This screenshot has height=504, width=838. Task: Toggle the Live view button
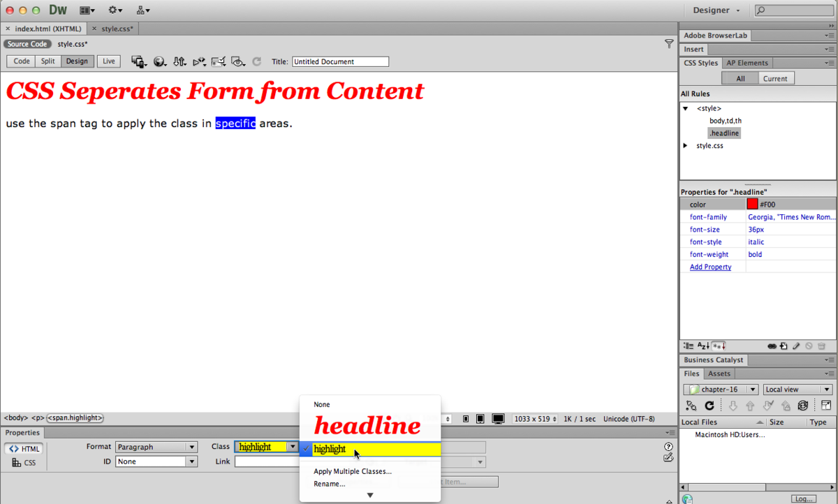click(x=108, y=61)
